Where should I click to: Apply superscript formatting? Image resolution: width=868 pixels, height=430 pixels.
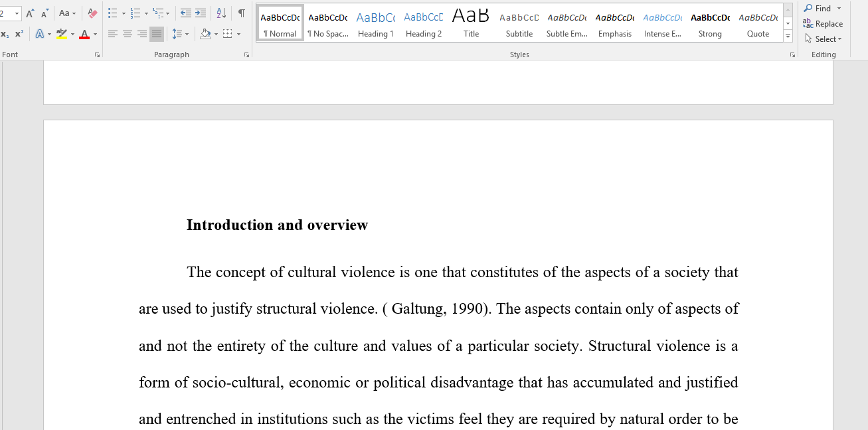pos(19,34)
